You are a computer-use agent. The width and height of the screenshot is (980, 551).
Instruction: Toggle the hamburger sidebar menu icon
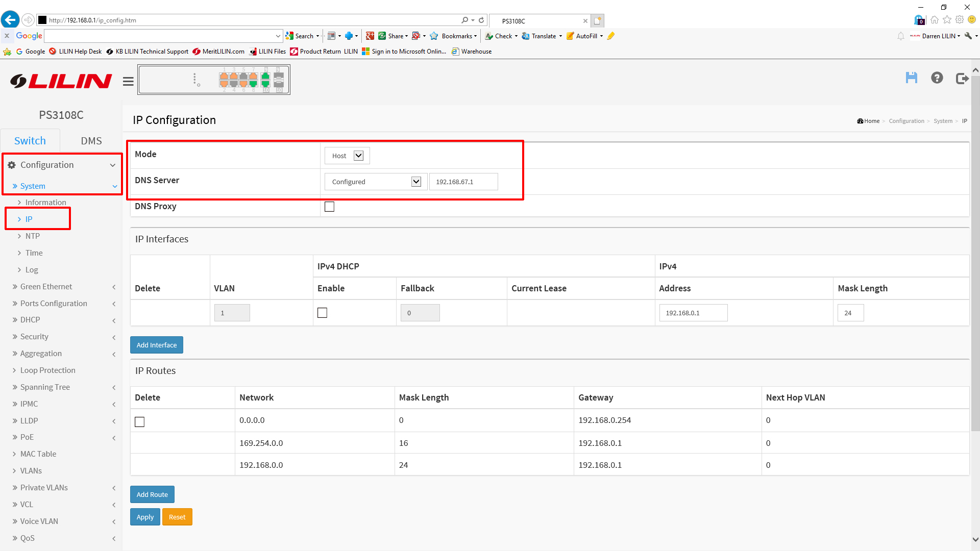coord(128,82)
